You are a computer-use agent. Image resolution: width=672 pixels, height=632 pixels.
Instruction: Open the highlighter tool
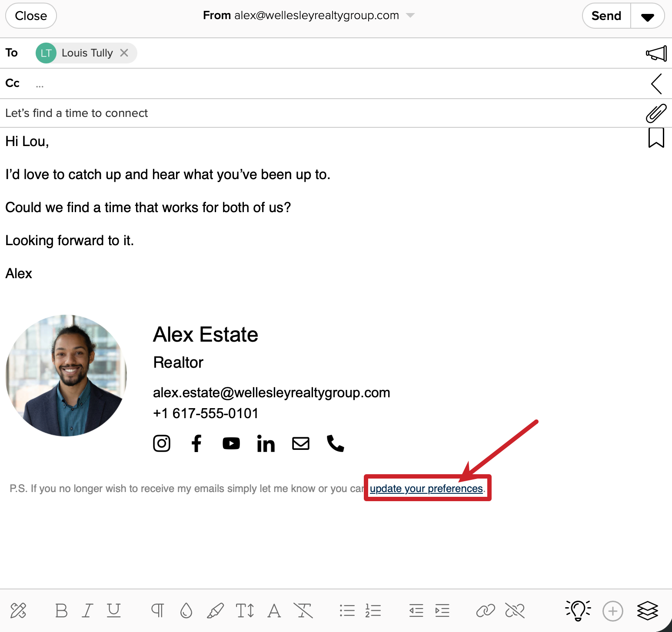[x=216, y=610]
